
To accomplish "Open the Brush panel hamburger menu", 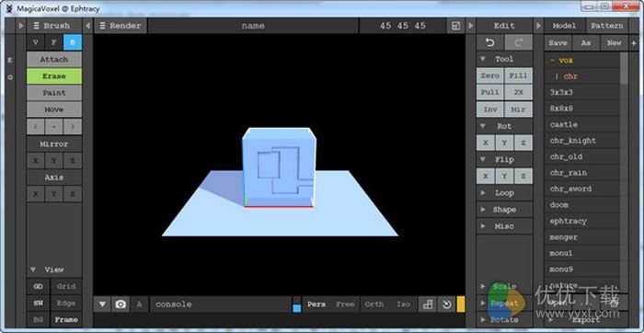I will click(x=36, y=26).
